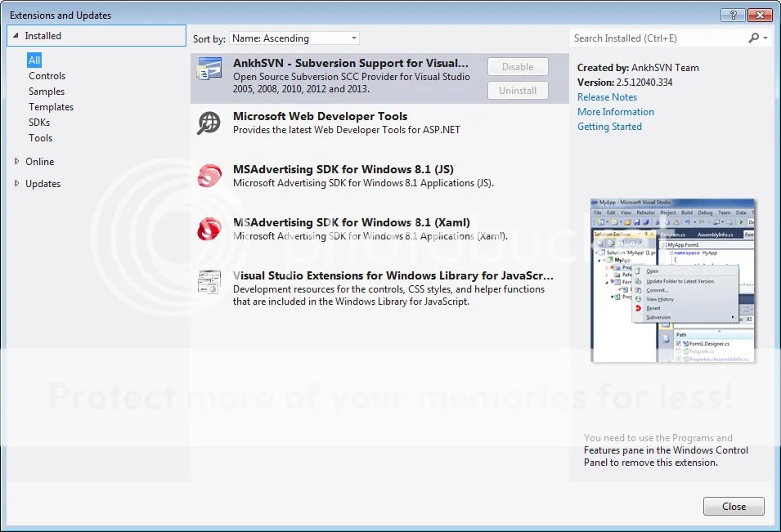Select Microsoft Web Developer Tools entry title

click(x=321, y=116)
